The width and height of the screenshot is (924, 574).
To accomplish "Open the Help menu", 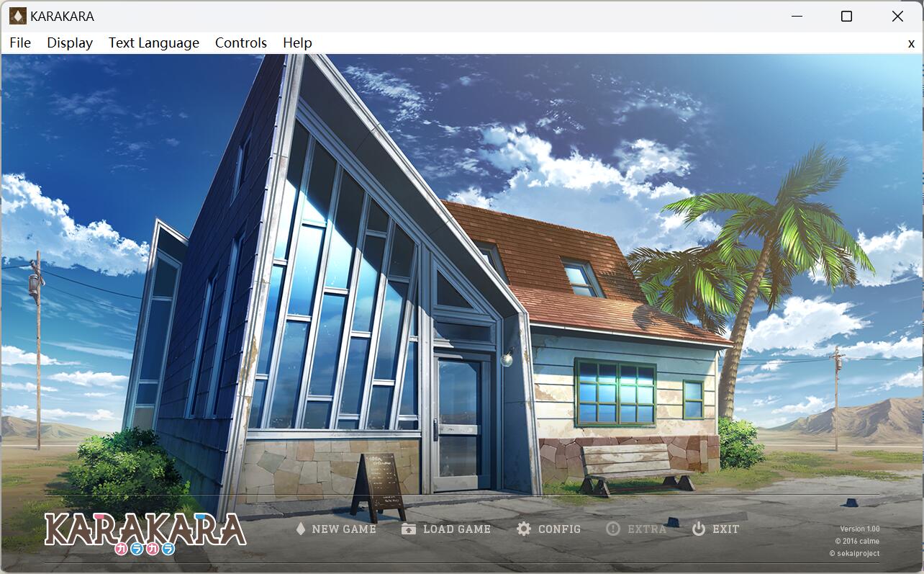I will [x=297, y=42].
